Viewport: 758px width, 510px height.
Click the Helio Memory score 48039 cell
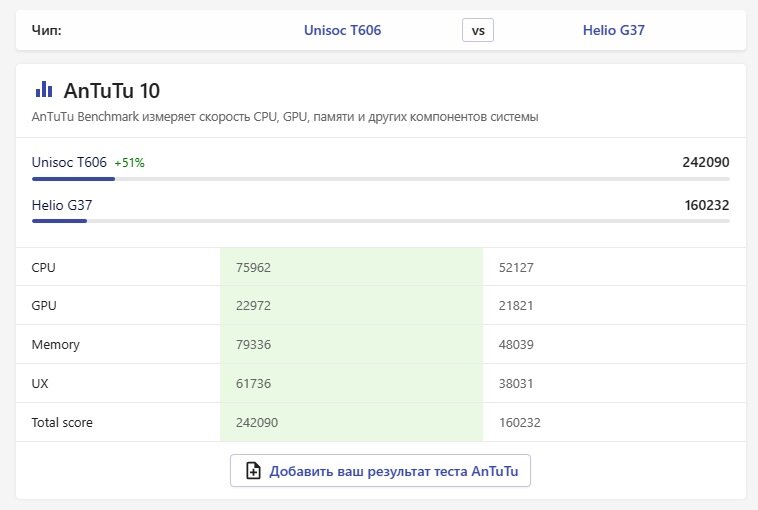[518, 345]
